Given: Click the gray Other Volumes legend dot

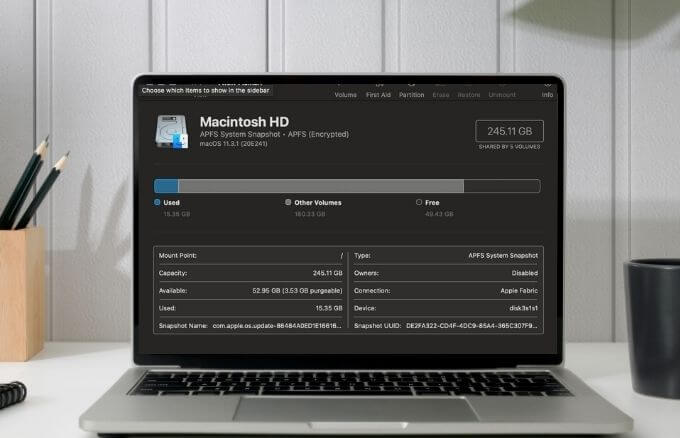Looking at the screenshot, I should pos(288,202).
